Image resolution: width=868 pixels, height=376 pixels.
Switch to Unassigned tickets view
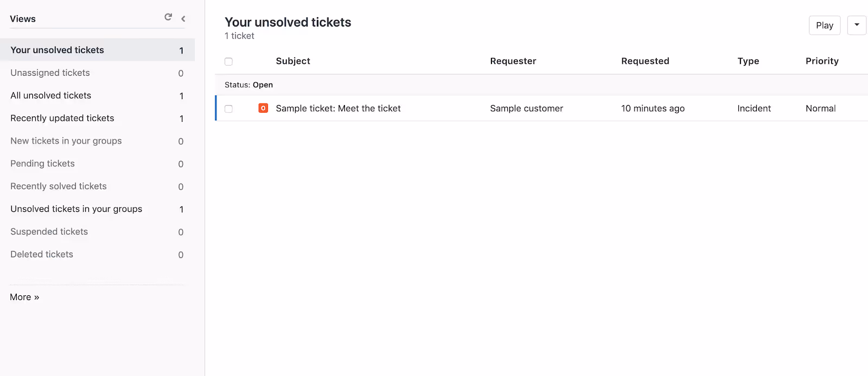[50, 73]
